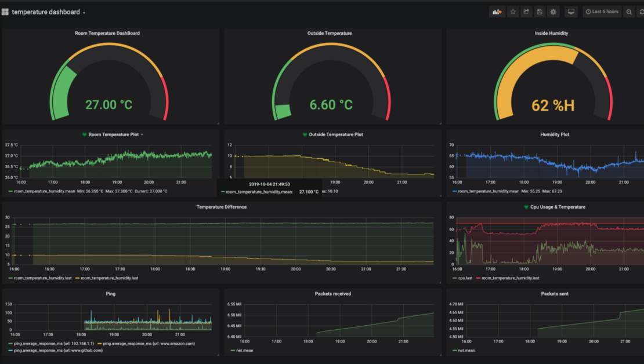Toggle ping series for url 192.168.1.1
This screenshot has width=644, height=364.
[x=54, y=344]
